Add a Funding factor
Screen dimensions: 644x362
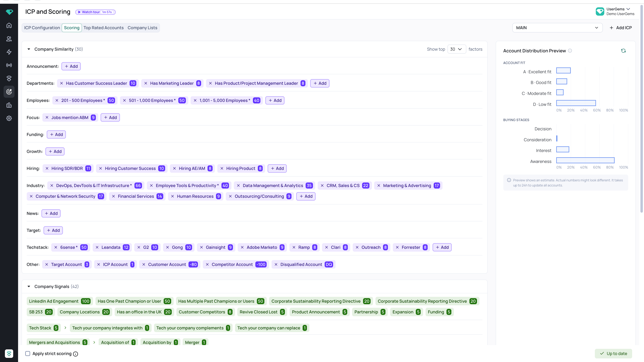[x=56, y=134]
